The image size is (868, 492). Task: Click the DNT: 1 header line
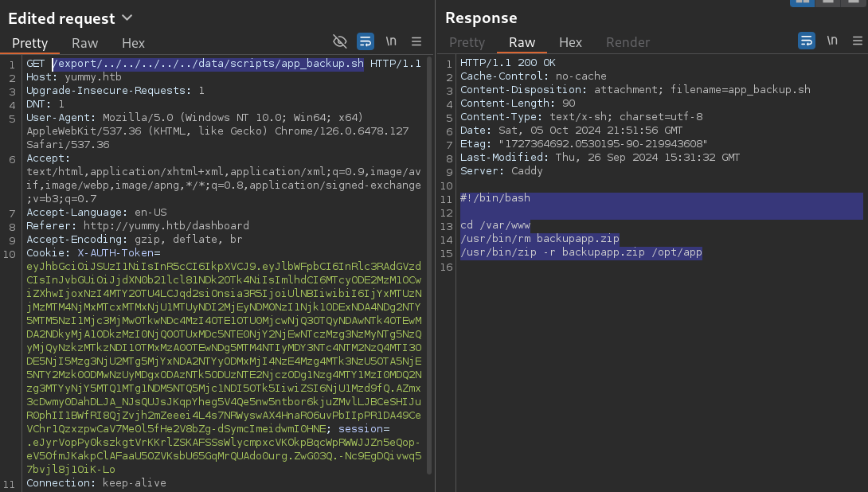(x=45, y=104)
